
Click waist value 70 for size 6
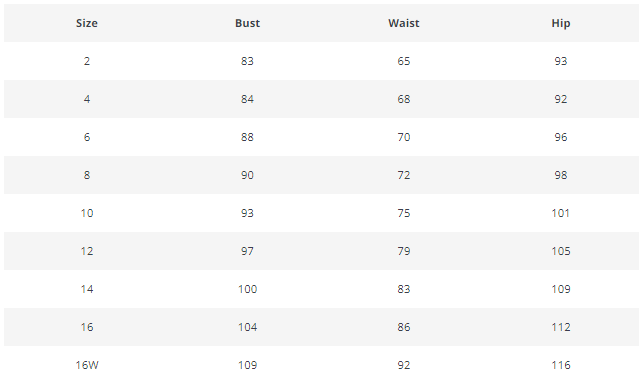[x=404, y=137]
